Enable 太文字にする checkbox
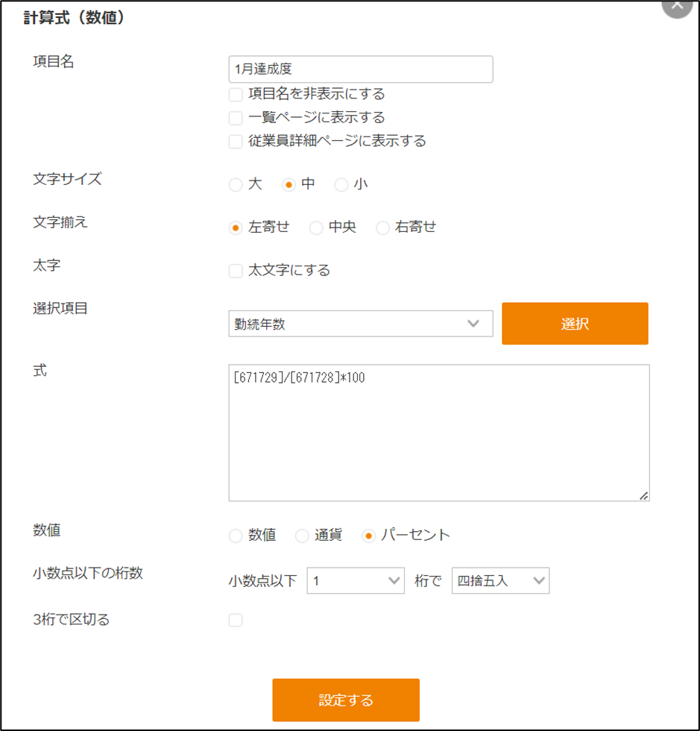The height and width of the screenshot is (731, 700). coord(236,271)
